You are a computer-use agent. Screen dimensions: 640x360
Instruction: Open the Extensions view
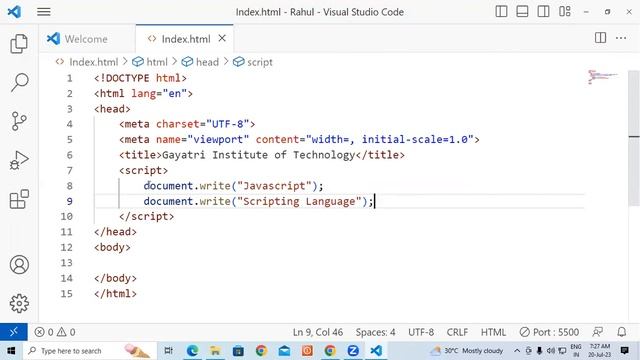pos(19,199)
